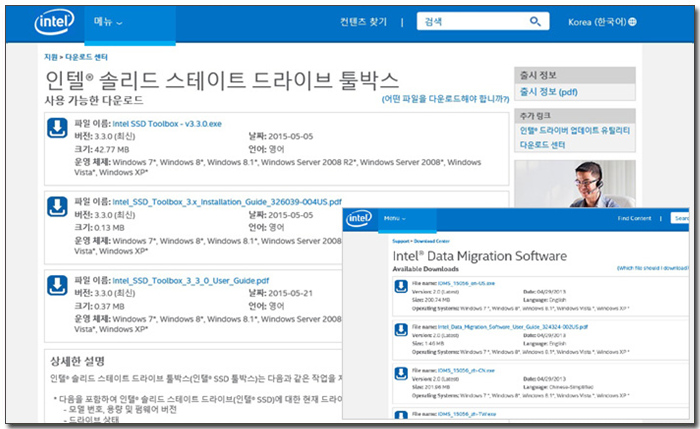Screen dimensions: 700x429
Task: Click the 사용 가능한 다운로드 heading
Action: click(94, 100)
